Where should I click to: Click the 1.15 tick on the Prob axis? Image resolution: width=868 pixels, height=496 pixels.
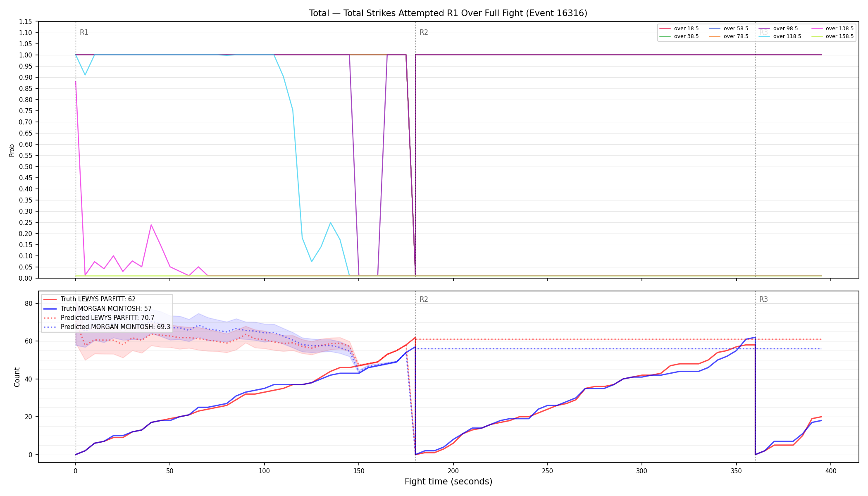tap(26, 21)
